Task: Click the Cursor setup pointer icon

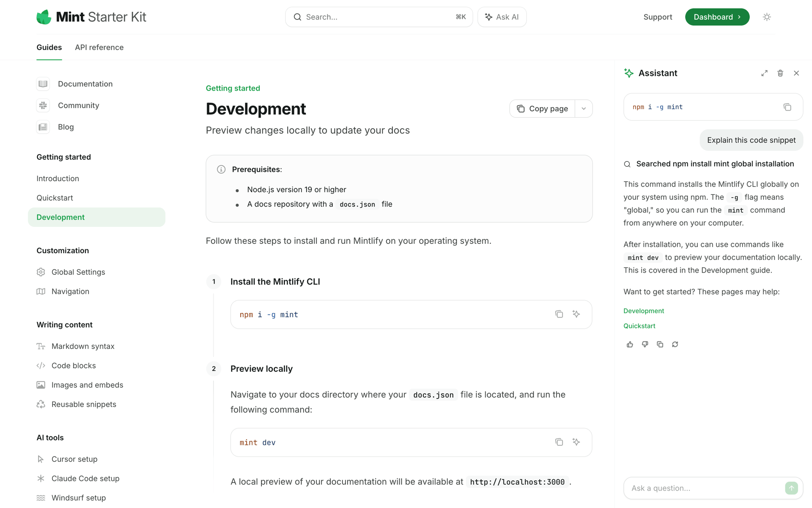Action: 41,459
